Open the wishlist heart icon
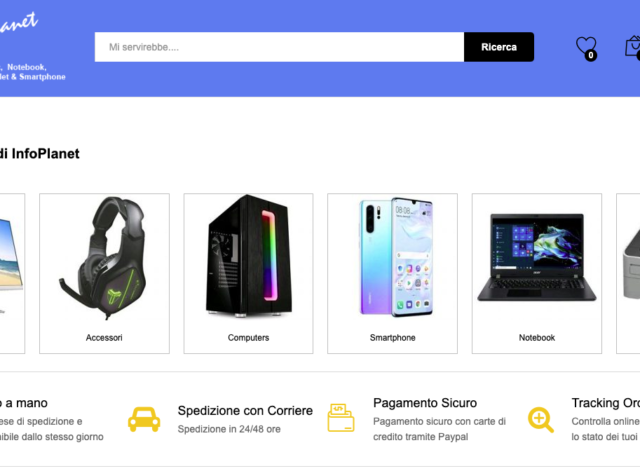640x471 pixels. tap(586, 47)
